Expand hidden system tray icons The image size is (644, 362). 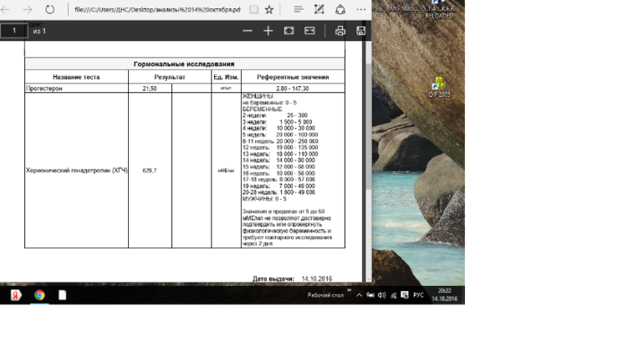click(x=359, y=295)
